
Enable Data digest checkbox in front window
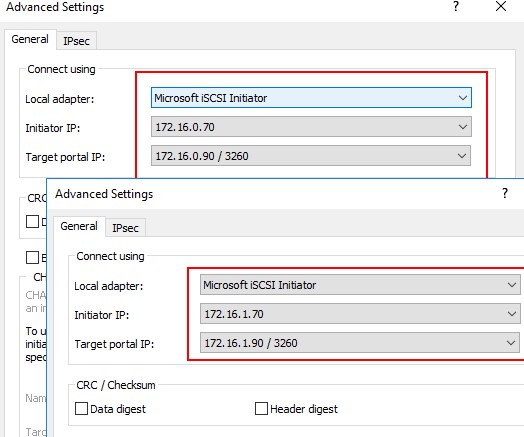point(81,409)
